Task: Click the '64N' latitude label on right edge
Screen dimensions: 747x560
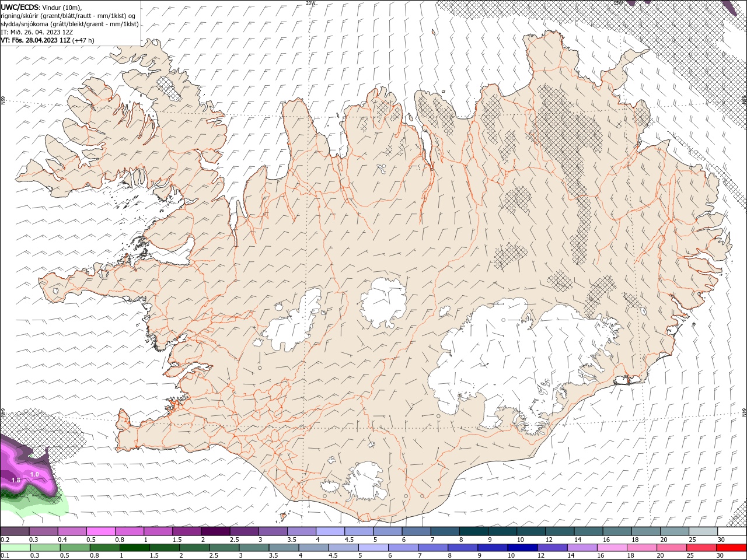Action: tap(744, 412)
